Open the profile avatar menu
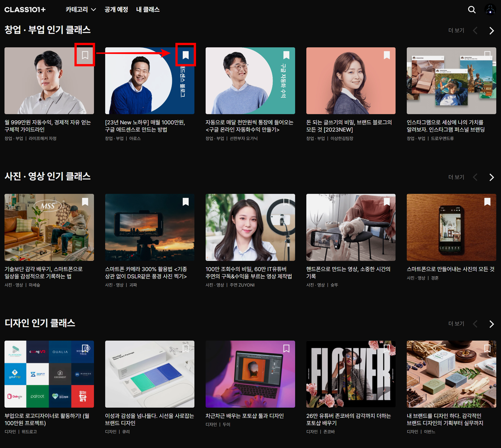501x448 pixels. (x=490, y=10)
